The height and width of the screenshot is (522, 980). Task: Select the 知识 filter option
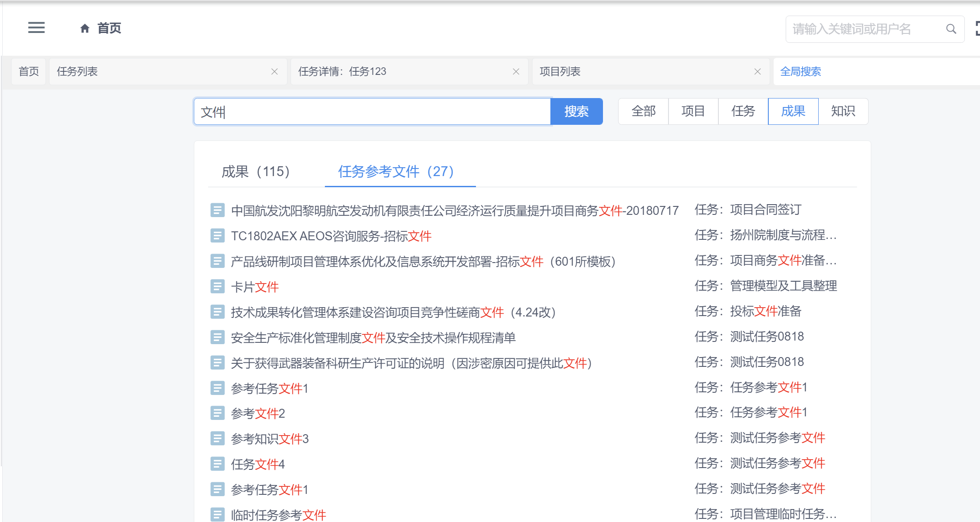(843, 111)
